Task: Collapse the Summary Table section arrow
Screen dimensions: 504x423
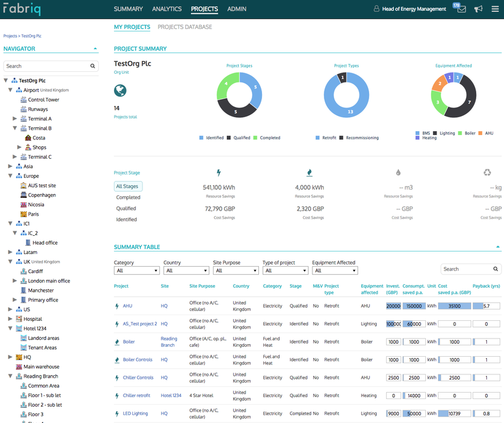Action: 498,247
